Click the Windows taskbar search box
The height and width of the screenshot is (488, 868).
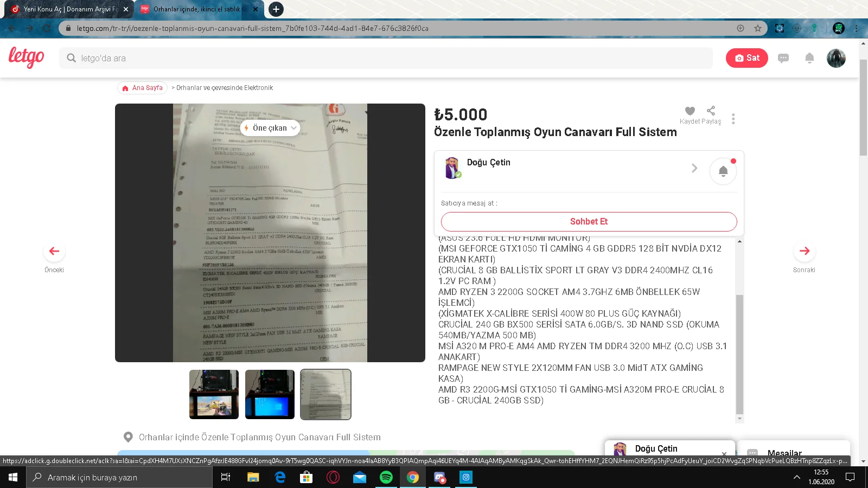(119, 477)
